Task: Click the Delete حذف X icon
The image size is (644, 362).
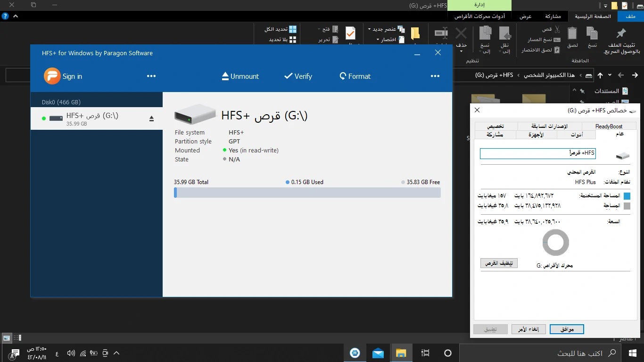Action: tap(461, 34)
